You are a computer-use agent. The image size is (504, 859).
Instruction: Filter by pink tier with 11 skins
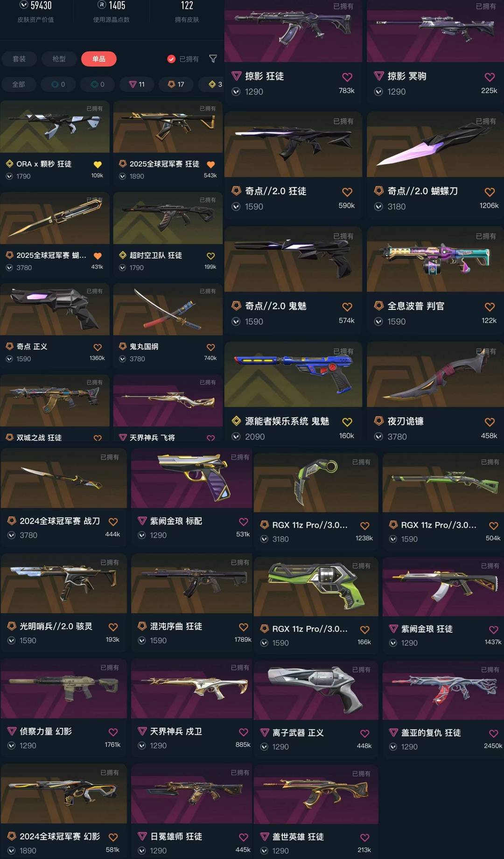coord(137,84)
